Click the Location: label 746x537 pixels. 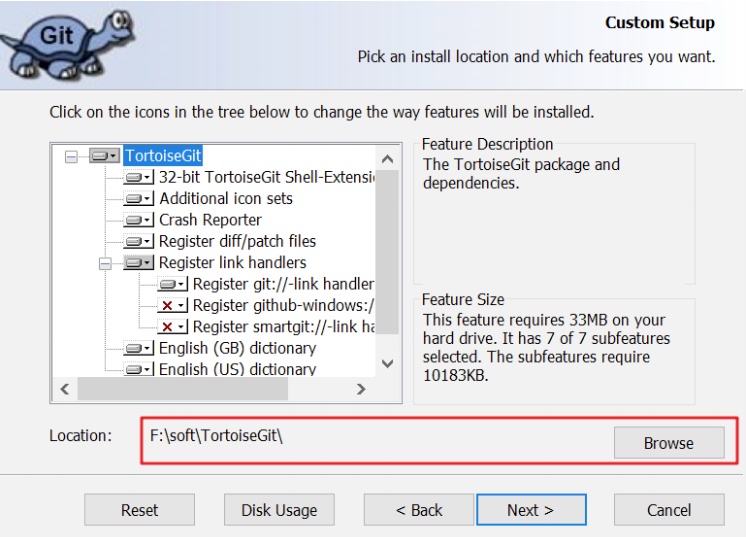pyautogui.click(x=80, y=436)
